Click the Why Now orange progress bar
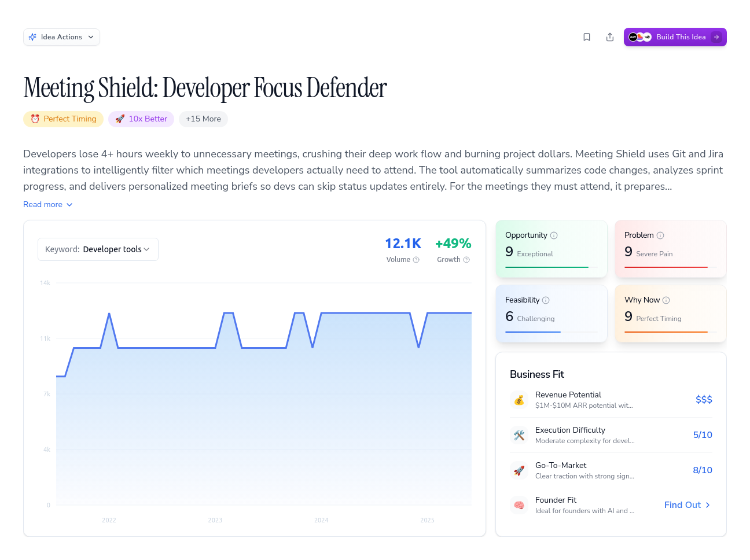This screenshot has width=750, height=560. pyautogui.click(x=671, y=332)
